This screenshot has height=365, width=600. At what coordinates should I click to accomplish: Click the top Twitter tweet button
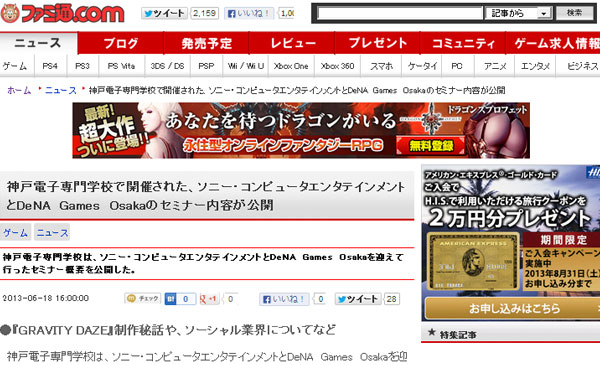165,13
